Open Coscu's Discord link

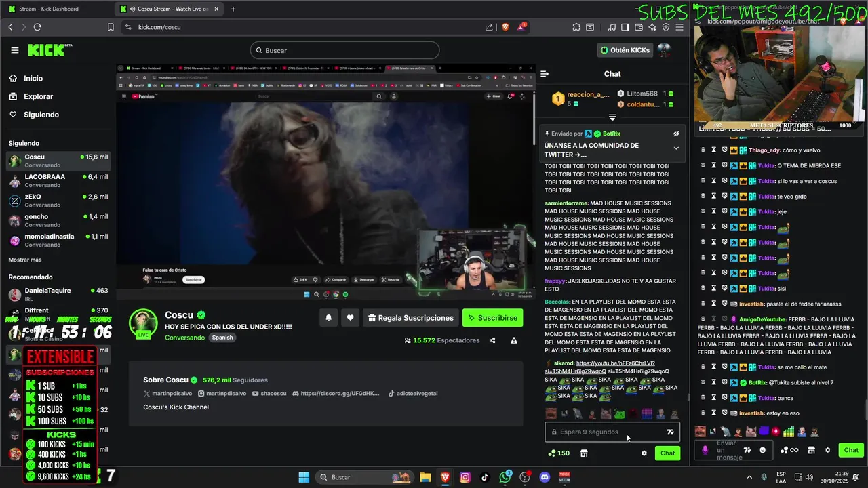pyautogui.click(x=335, y=394)
